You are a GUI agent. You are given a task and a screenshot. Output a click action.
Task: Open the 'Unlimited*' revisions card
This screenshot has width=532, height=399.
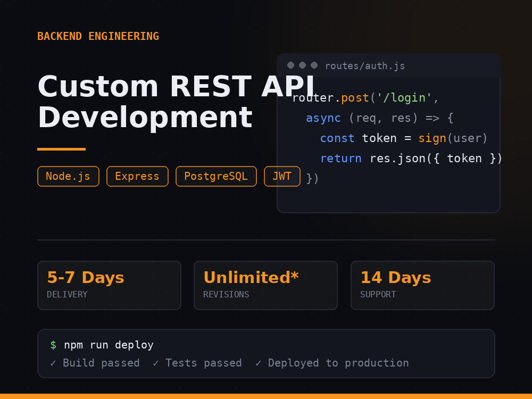[x=265, y=285]
